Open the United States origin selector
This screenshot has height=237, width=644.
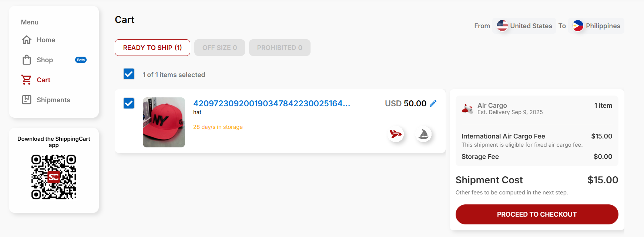click(x=524, y=26)
